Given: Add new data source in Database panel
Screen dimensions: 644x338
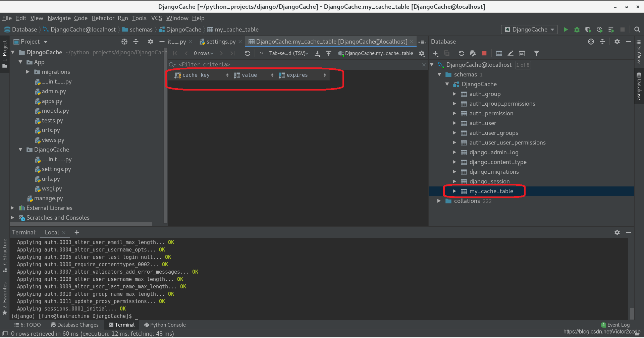Looking at the screenshot, I should click(x=436, y=53).
